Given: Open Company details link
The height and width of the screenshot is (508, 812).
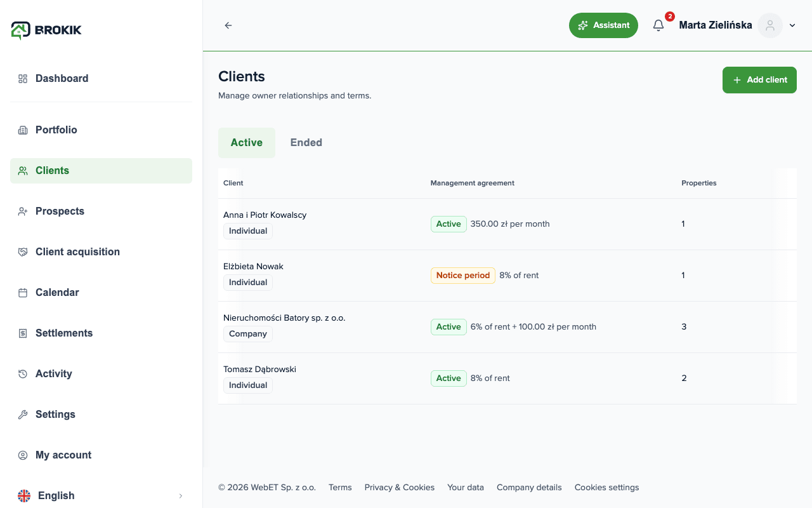Looking at the screenshot, I should [529, 488].
